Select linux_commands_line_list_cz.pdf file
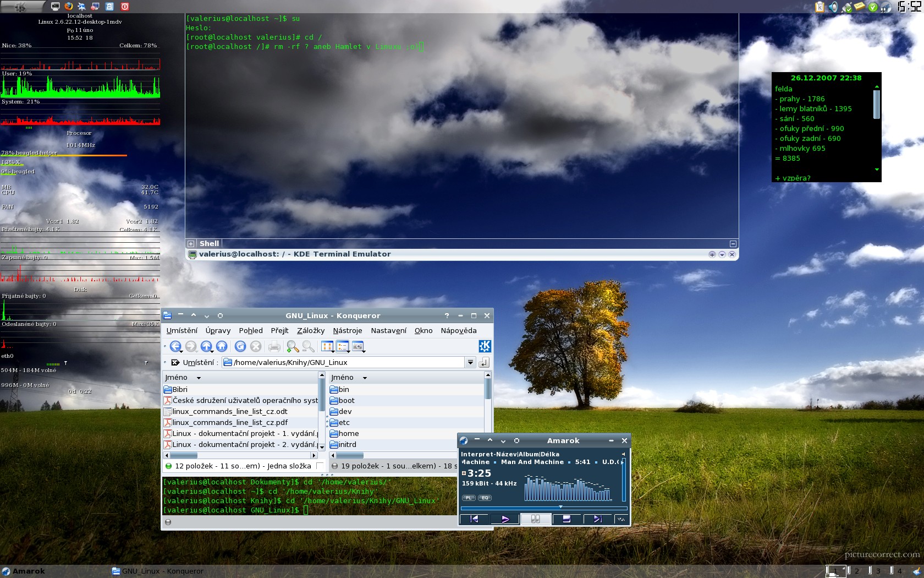 click(x=226, y=422)
